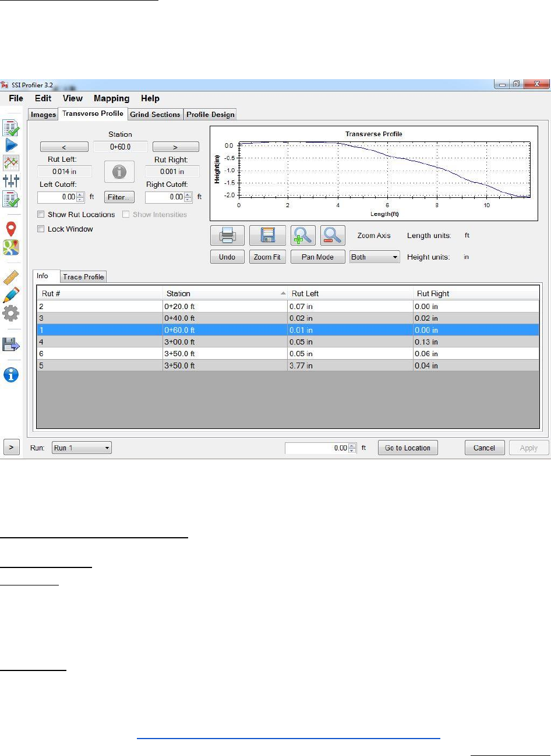Select the table row with station 3+00.0 ft
The image size is (551, 756).
click(x=288, y=342)
